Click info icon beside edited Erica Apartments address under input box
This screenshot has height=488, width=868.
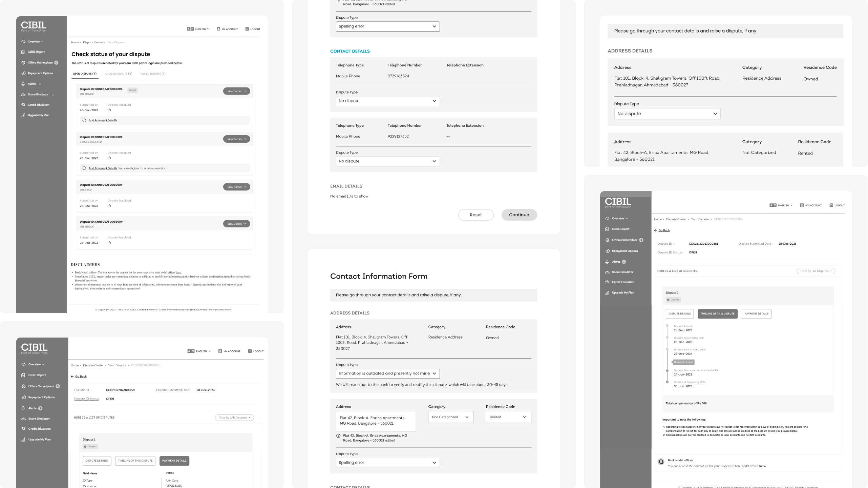(x=338, y=436)
